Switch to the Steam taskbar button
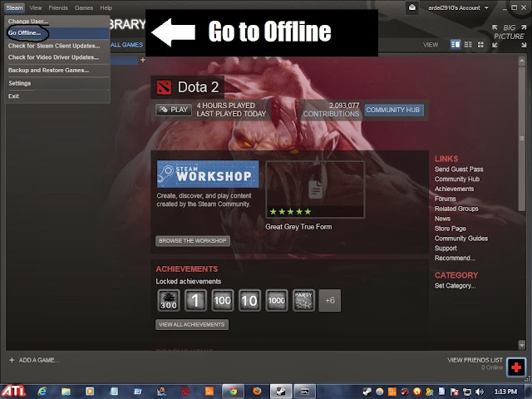Viewport: 532px width, 399px height. coord(281,392)
